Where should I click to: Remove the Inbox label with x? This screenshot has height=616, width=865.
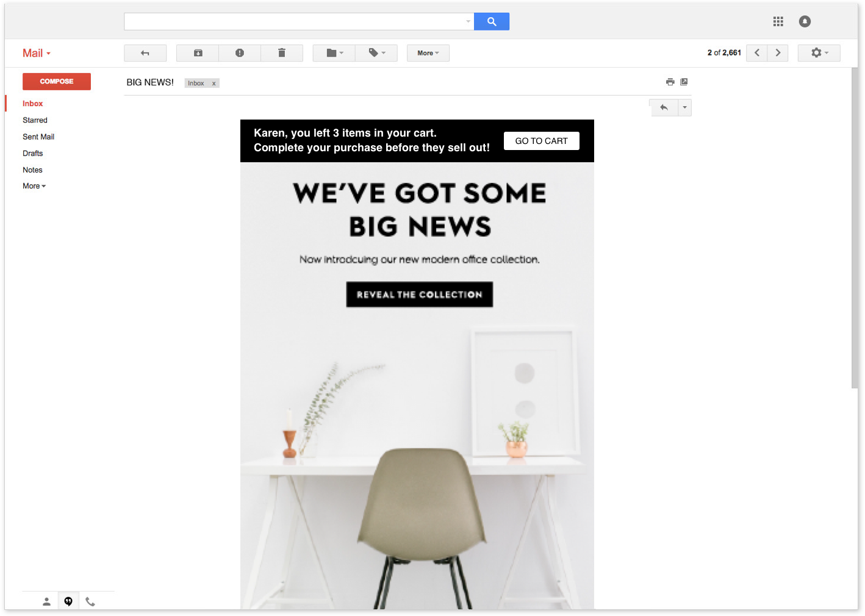[x=214, y=84]
